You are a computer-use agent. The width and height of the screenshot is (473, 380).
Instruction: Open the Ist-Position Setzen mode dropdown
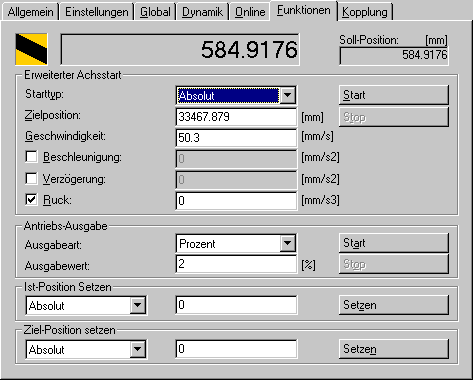[86, 305]
